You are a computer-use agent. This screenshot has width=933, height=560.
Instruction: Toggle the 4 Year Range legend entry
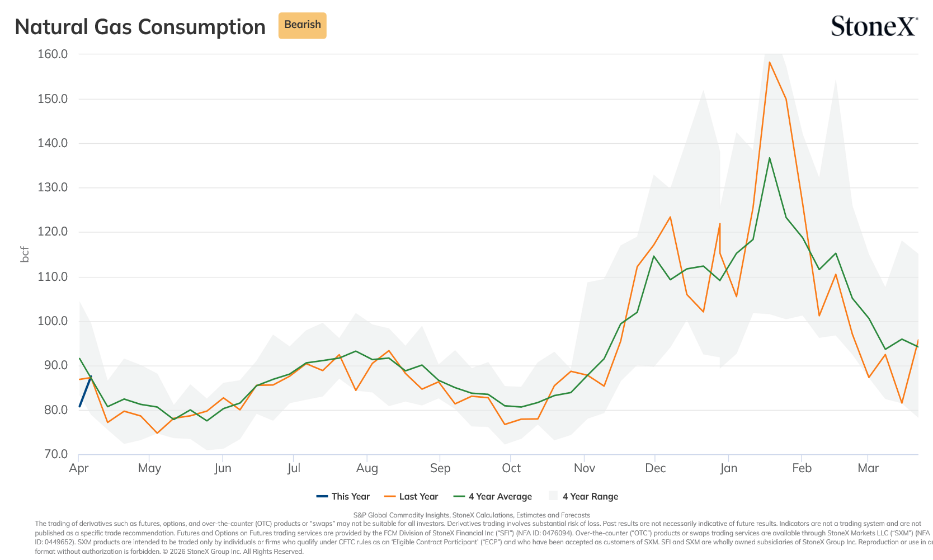(x=583, y=496)
